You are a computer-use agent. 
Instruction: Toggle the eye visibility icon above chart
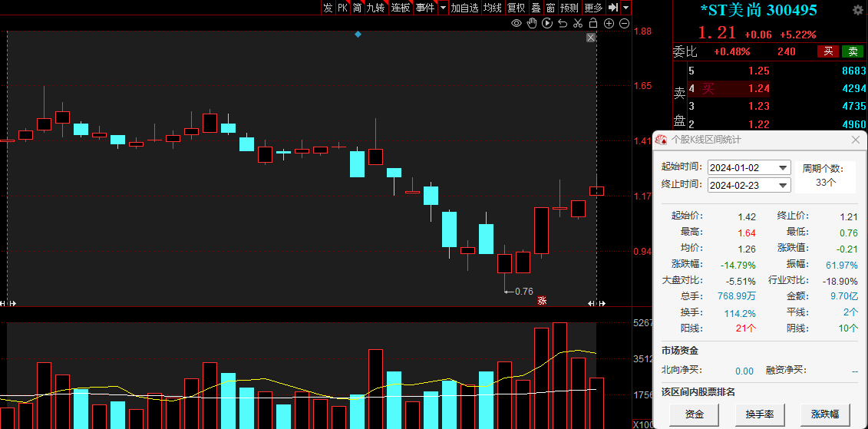[x=517, y=24]
